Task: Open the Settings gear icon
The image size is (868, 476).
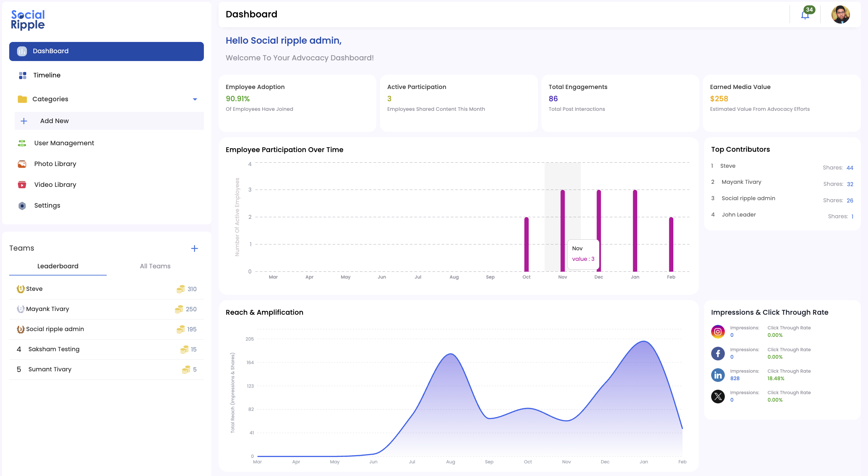Action: 22,206
